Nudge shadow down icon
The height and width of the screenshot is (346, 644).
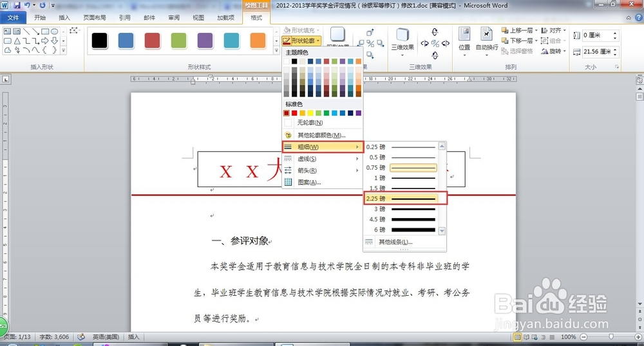(x=370, y=55)
